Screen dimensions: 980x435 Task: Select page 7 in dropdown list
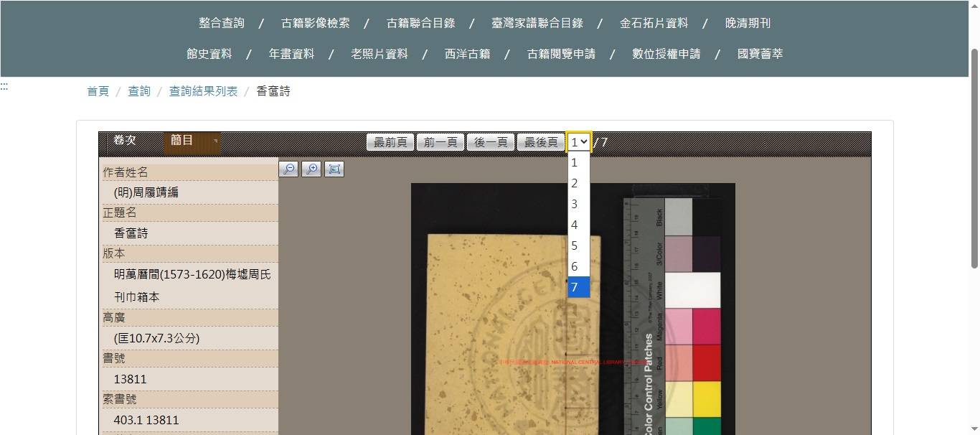coord(578,287)
